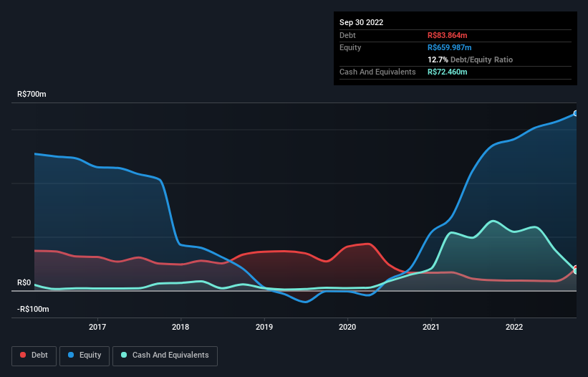Toggle the Debt series legend button
Image resolution: width=588 pixels, height=377 pixels.
34,355
